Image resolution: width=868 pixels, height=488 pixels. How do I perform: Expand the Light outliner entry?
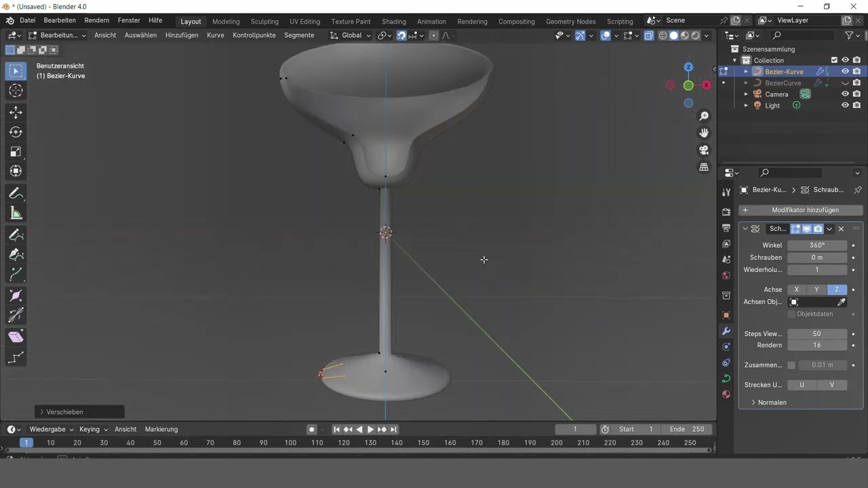click(x=746, y=106)
